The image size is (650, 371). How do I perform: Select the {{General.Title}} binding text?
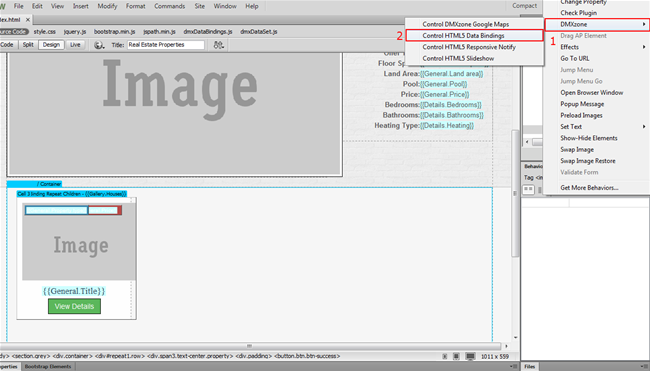pyautogui.click(x=74, y=291)
